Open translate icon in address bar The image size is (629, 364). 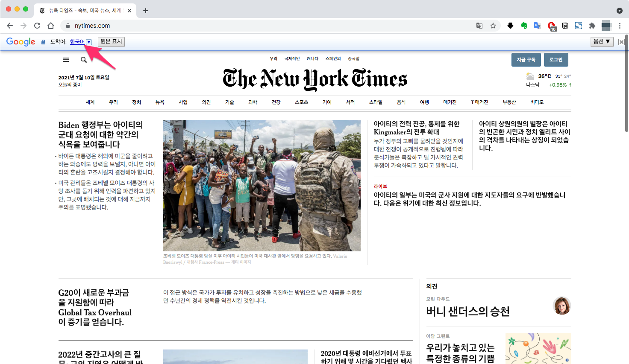click(x=479, y=26)
